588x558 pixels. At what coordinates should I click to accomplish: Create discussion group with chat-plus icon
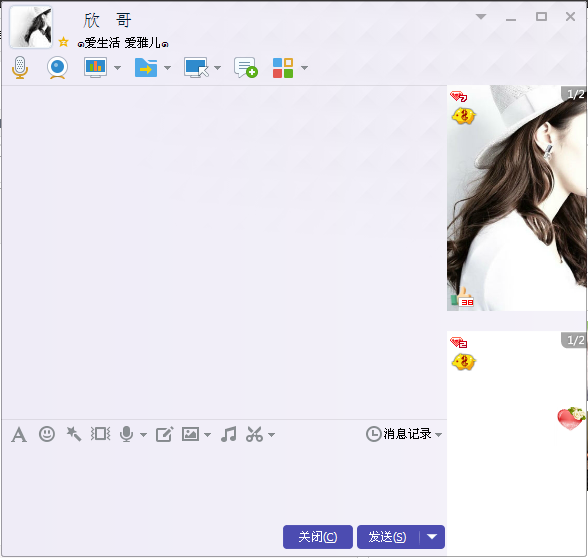(246, 68)
